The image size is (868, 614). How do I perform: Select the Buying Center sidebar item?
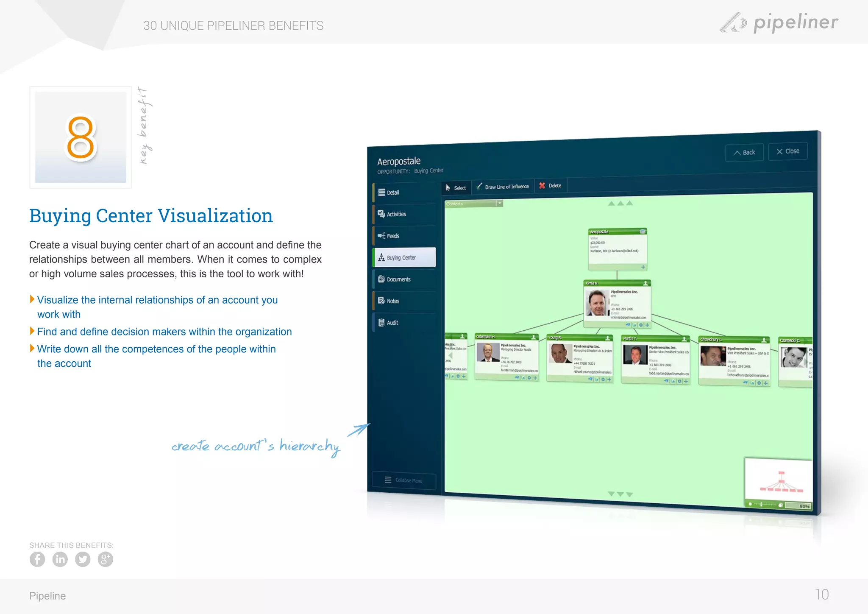click(405, 257)
